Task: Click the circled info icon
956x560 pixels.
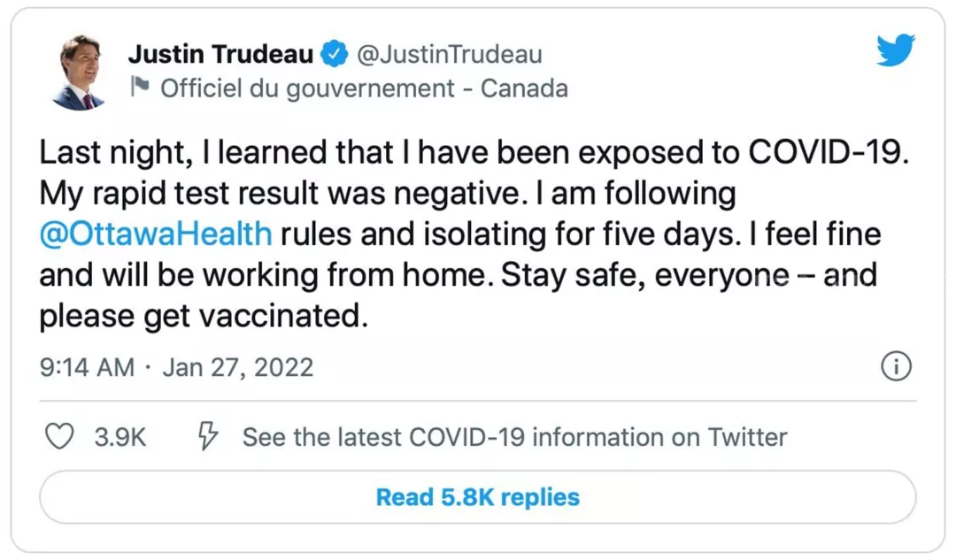Action: (x=897, y=366)
